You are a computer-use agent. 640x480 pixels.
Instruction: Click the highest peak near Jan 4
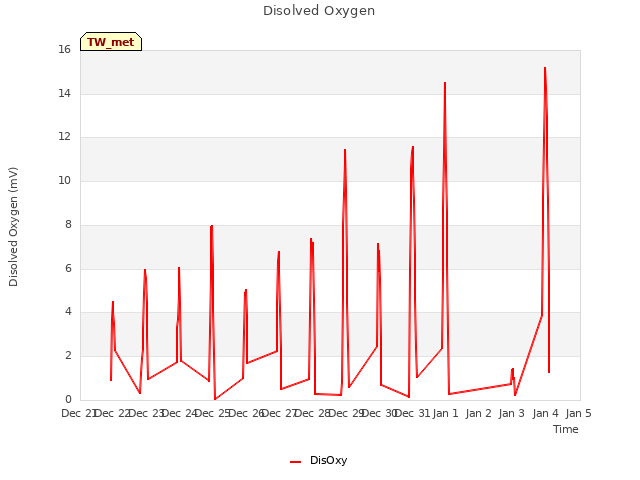click(x=545, y=68)
